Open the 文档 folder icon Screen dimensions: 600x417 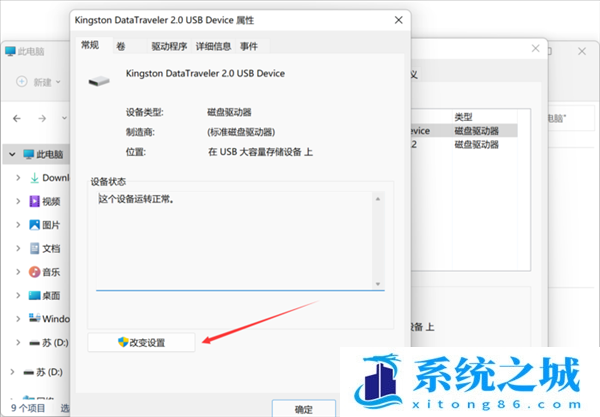34,248
